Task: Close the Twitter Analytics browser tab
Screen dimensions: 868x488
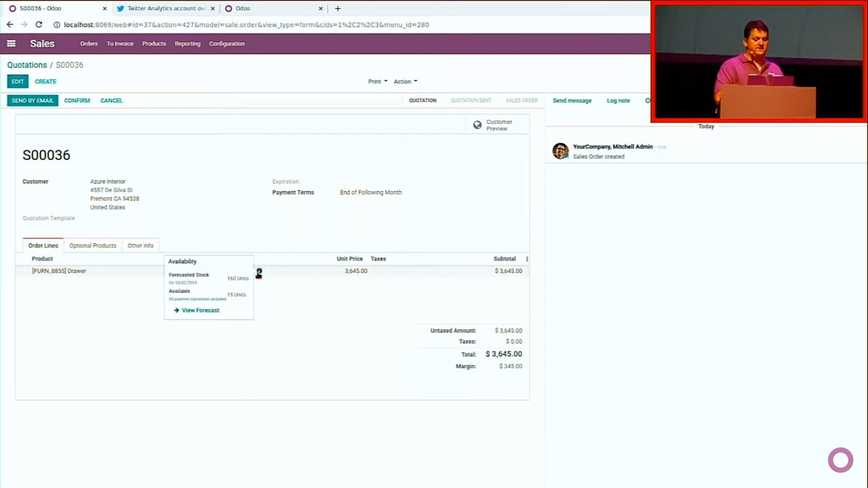Action: point(213,8)
